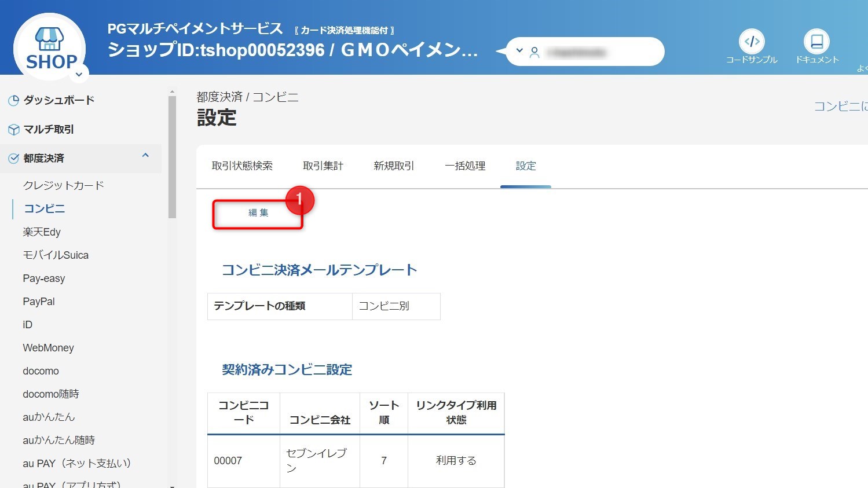The image size is (868, 488).
Task: Open the user account dropdown arrow
Action: (519, 51)
